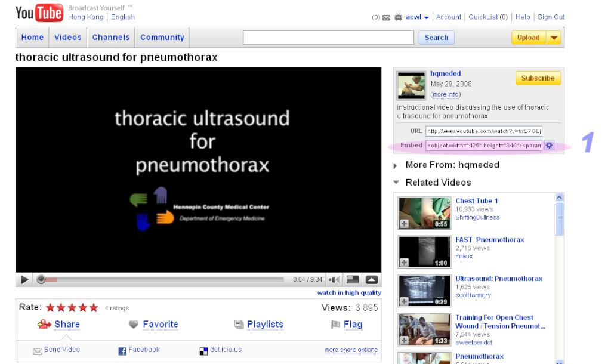611x364 pixels.
Task: Focus the search input field
Action: point(329,38)
